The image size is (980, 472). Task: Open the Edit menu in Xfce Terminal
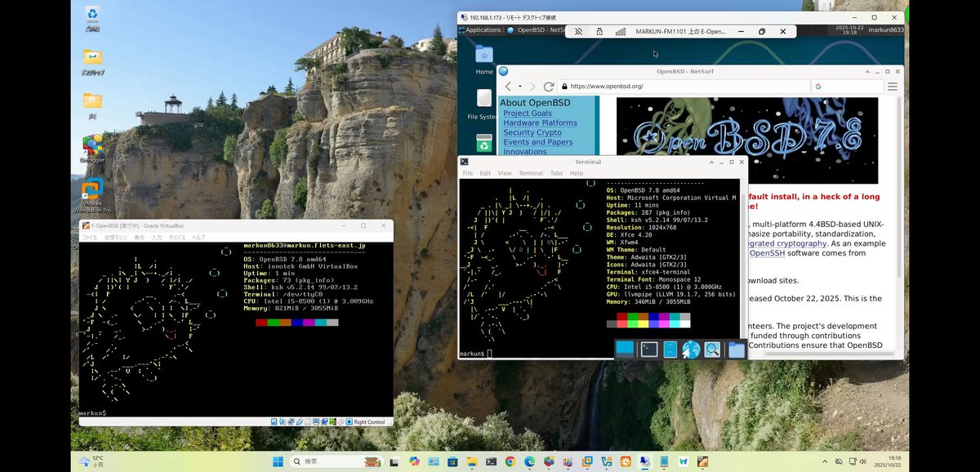click(x=485, y=173)
